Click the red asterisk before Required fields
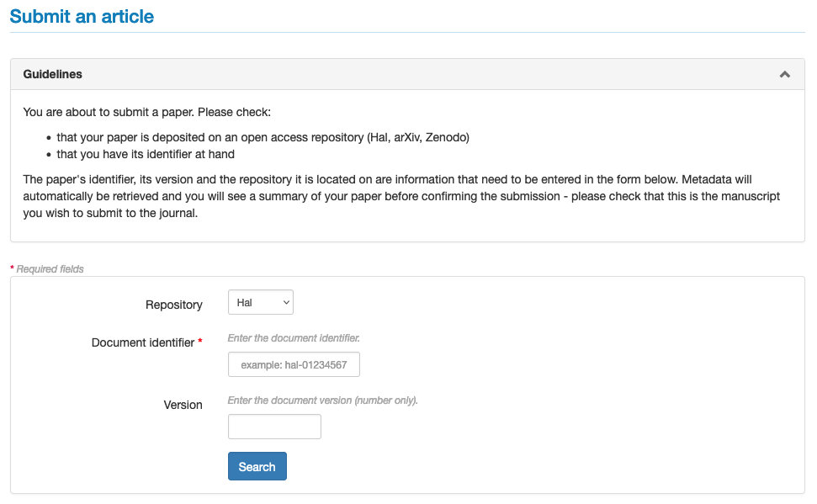Viewport: 817px width, 504px height. pos(12,269)
